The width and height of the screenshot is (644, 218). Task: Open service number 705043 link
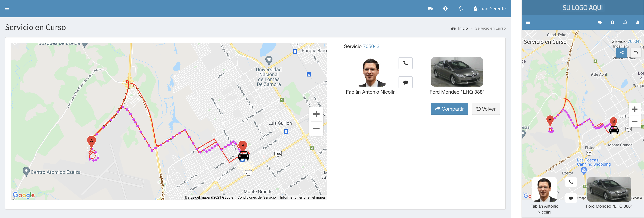[371, 46]
